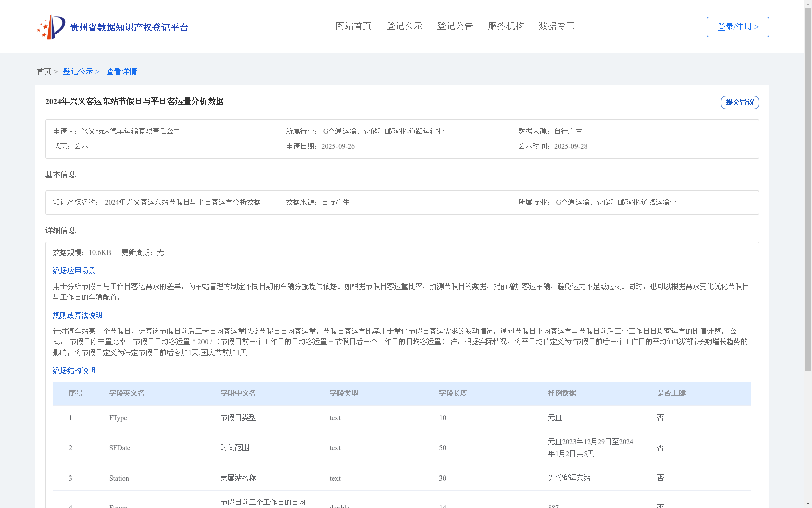Click the 节假日类型 cell
Screen dimensions: 812x508
[x=238, y=418]
